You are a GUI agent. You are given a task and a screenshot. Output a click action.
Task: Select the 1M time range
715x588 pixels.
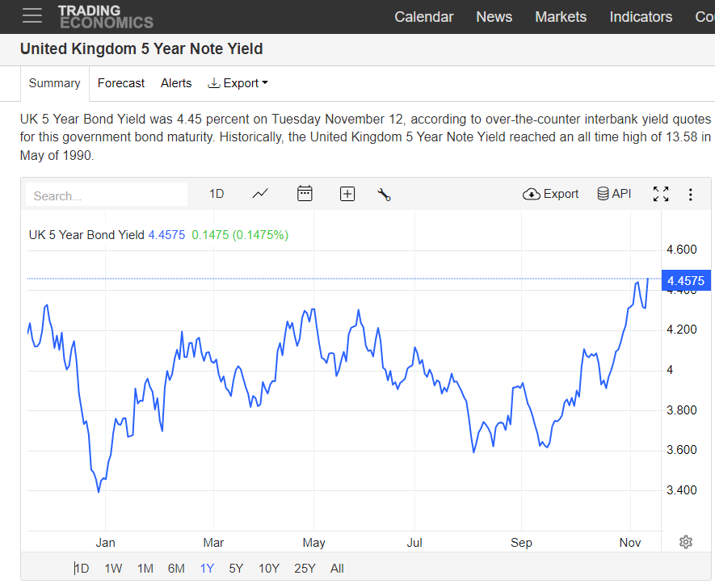click(x=145, y=569)
